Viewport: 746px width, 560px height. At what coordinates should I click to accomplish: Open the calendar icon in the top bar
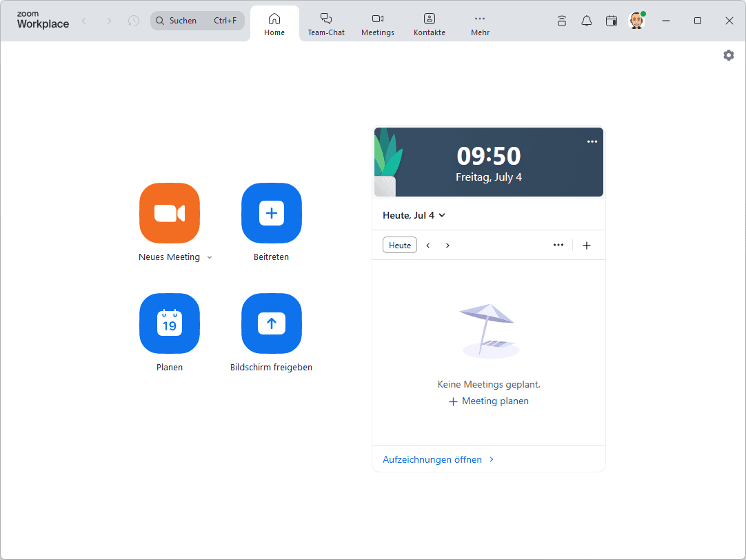click(x=612, y=21)
